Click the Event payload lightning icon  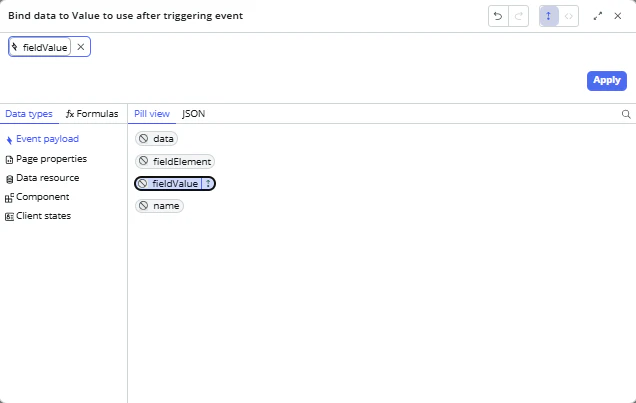tap(9, 140)
